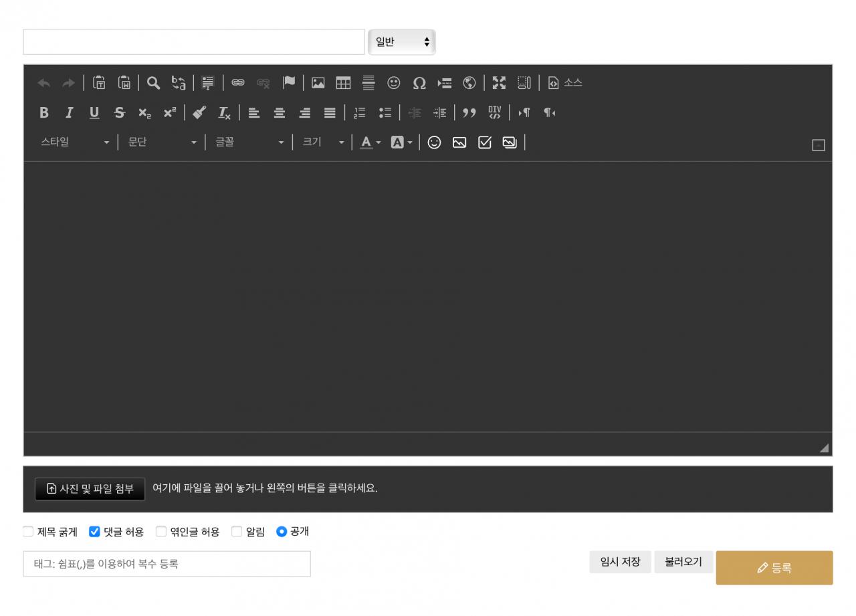The image size is (856, 616).
Task: Enable 제목 굵게 checkbox
Action: (x=28, y=532)
